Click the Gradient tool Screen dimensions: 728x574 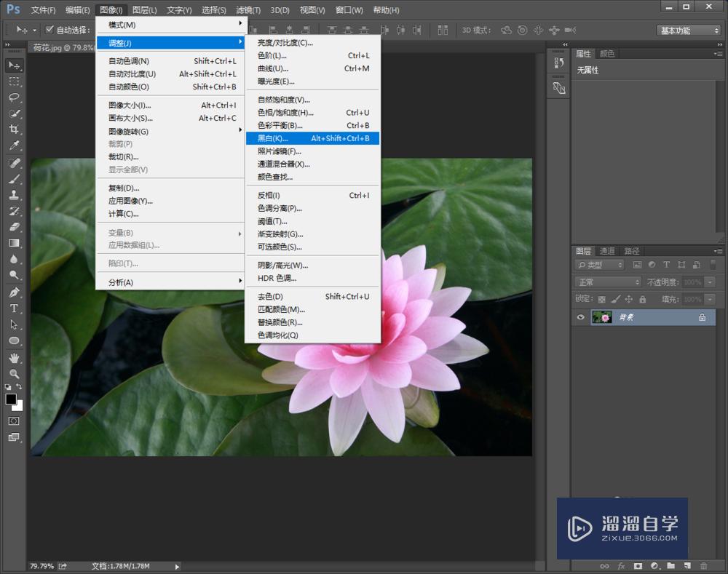click(14, 243)
